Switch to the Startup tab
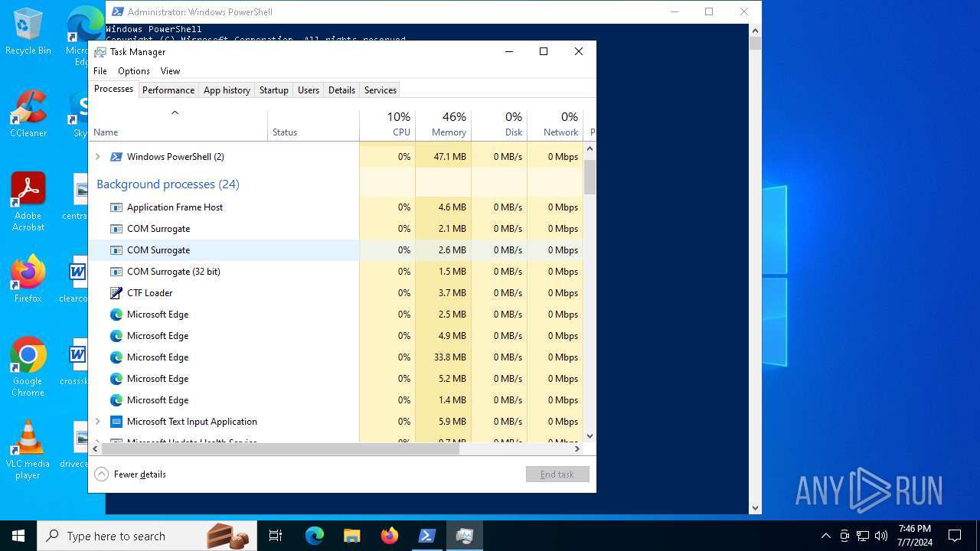 pos(274,90)
